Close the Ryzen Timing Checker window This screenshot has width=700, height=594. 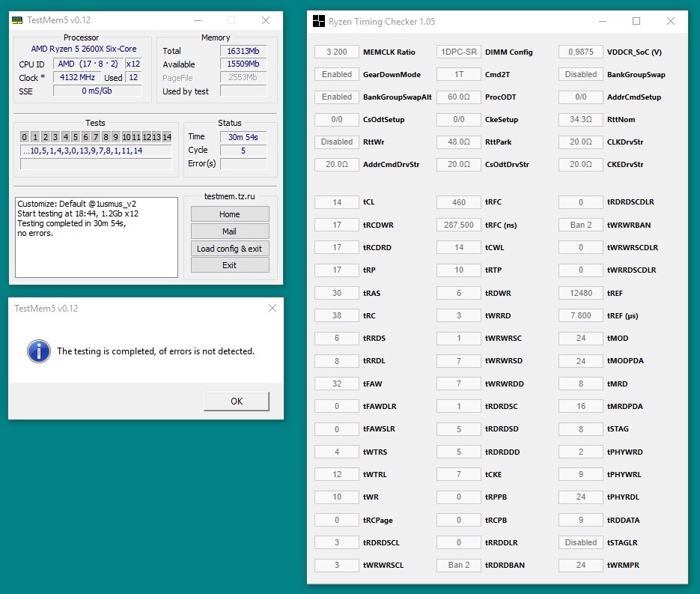671,22
